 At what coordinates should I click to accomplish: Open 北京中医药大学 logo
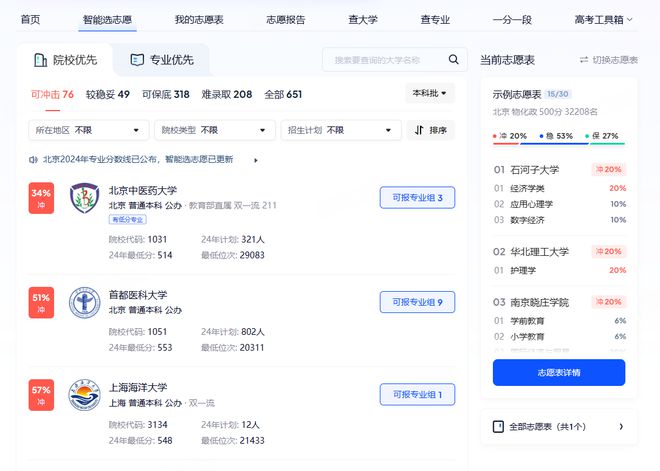(85, 198)
